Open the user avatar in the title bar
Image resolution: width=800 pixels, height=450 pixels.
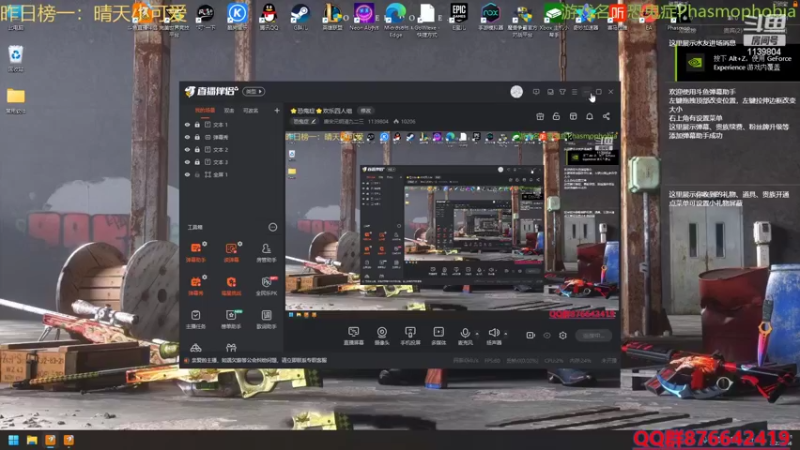516,92
